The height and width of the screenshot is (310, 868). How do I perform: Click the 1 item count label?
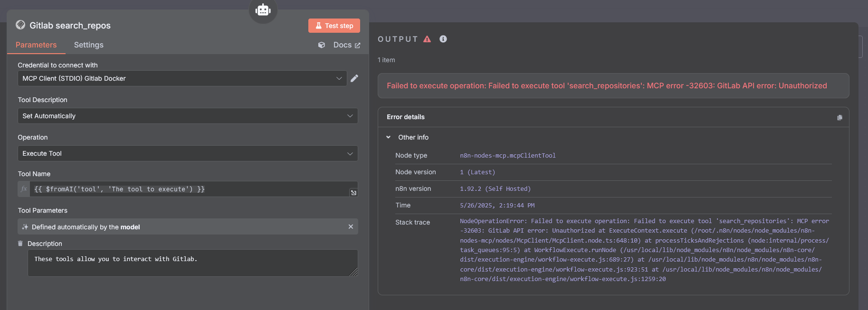386,60
